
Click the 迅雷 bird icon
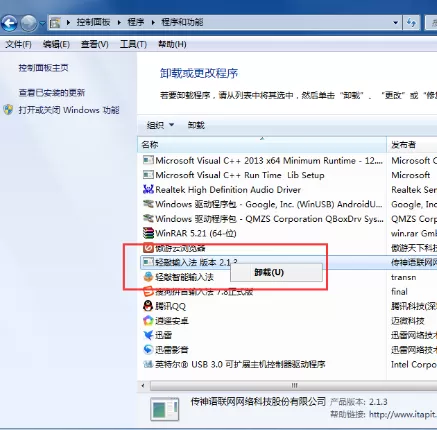[148, 335]
